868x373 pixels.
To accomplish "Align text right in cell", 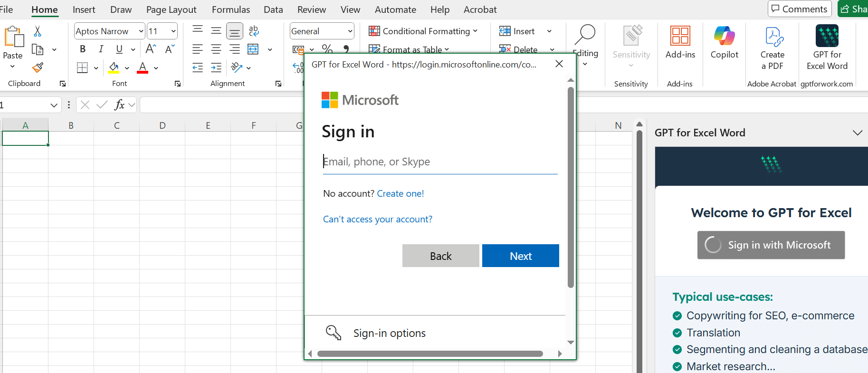I will [235, 49].
